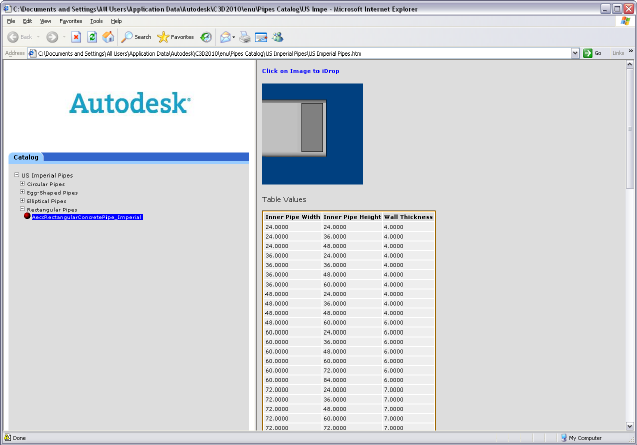Click the red dot beside AeccRectangularConcretePipe_Imperial
The width and height of the screenshot is (637, 445).
[27, 216]
